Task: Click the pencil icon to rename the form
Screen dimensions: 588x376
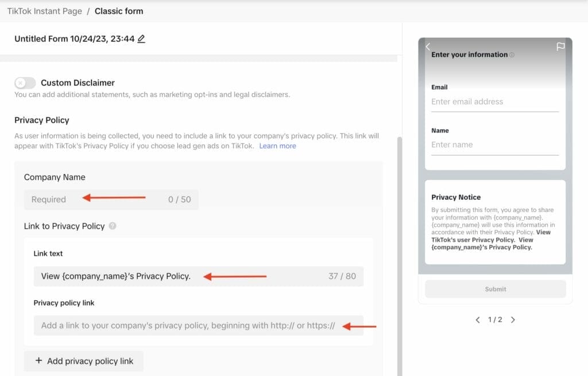Action: (141, 39)
